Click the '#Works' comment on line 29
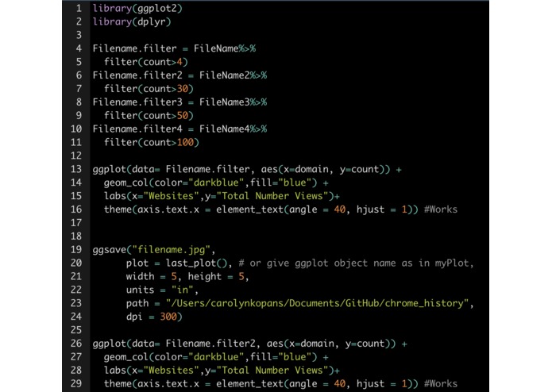This screenshot has height=392, width=552. click(441, 384)
